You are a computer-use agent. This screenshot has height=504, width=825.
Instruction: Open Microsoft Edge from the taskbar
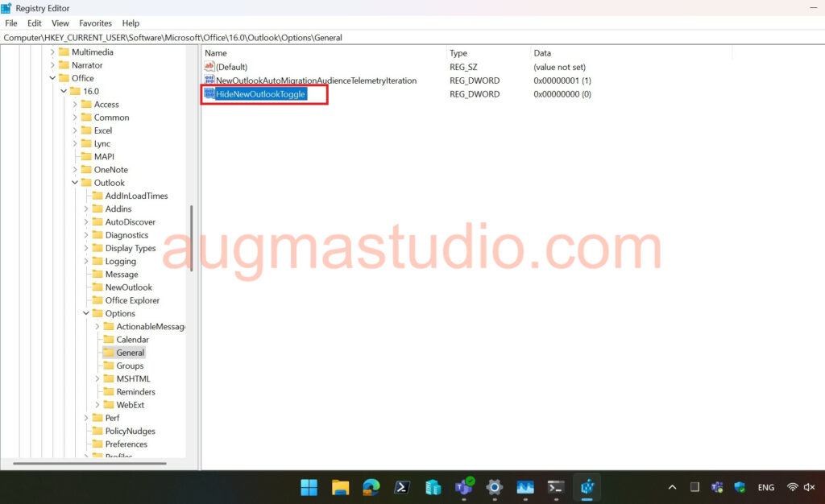tap(371, 487)
